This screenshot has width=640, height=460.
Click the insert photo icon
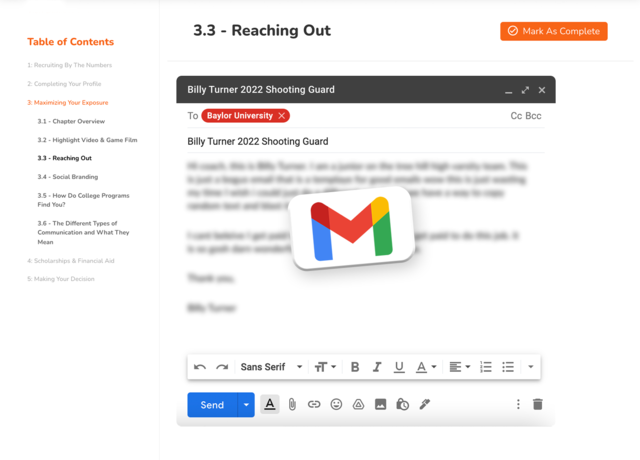pyautogui.click(x=380, y=404)
